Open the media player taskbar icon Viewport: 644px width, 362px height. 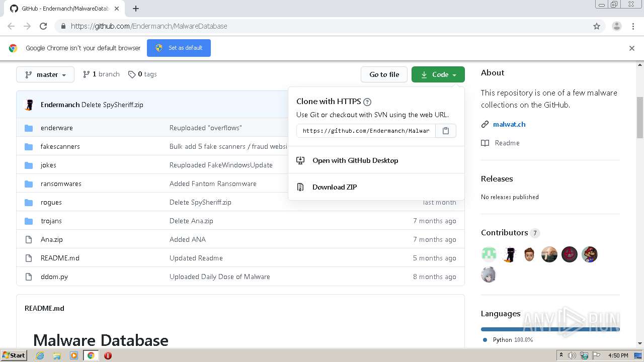[x=74, y=355]
